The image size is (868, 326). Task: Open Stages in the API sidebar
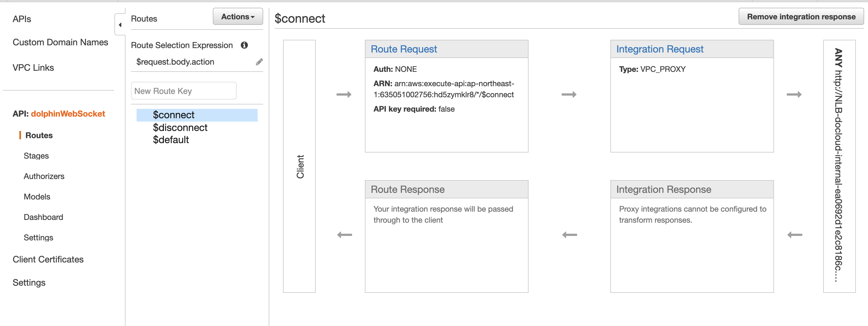tap(36, 156)
